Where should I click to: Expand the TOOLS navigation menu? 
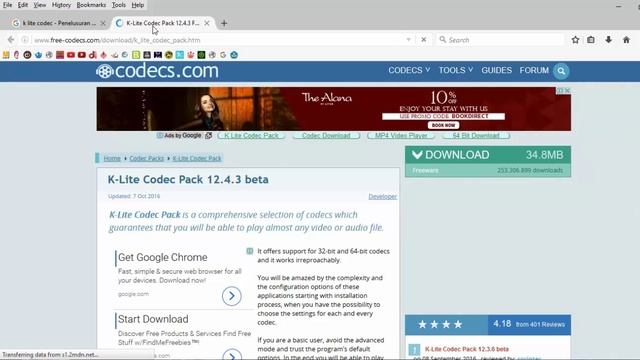pyautogui.click(x=456, y=70)
